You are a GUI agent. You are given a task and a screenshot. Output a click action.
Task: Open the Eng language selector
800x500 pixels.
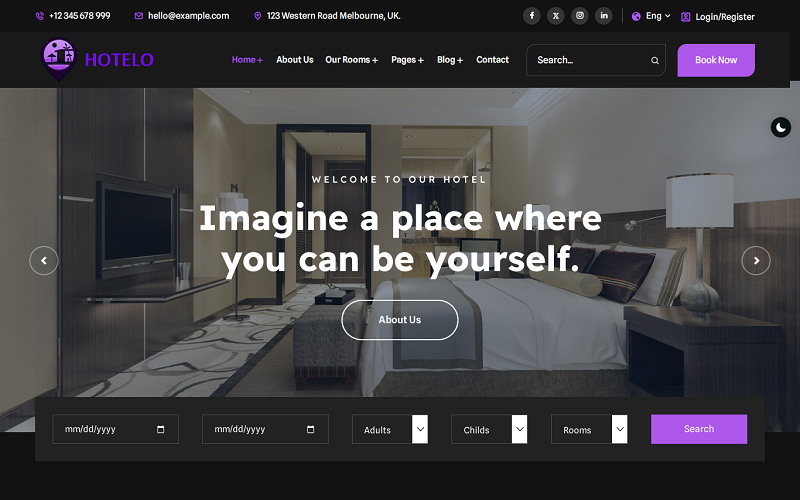click(652, 16)
